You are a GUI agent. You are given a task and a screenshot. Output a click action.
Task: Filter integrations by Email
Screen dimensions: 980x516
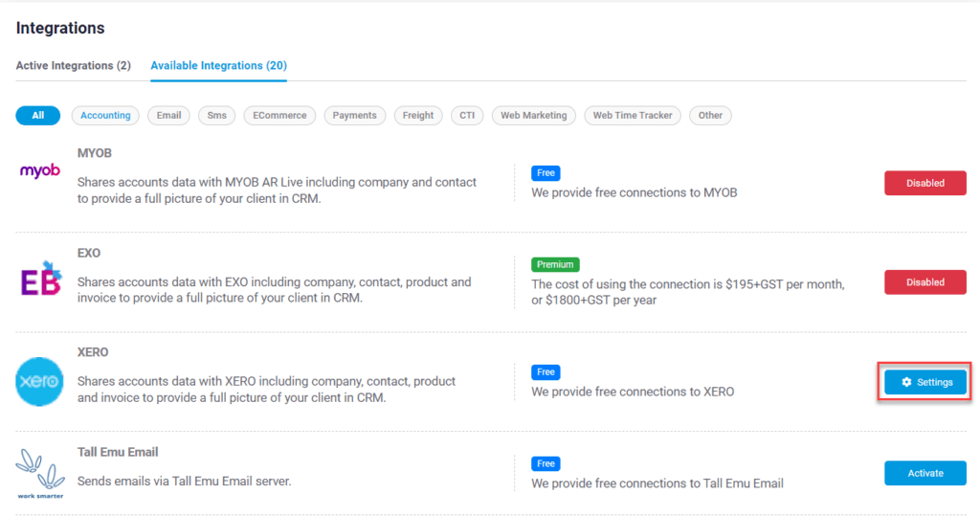point(168,116)
